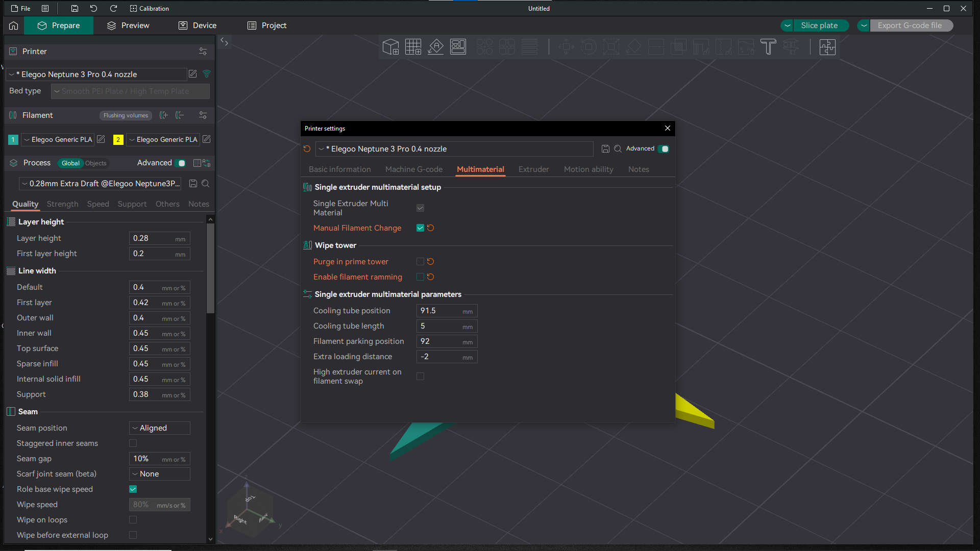This screenshot has height=551, width=980.
Task: Click the Slice plate button
Action: click(x=820, y=26)
